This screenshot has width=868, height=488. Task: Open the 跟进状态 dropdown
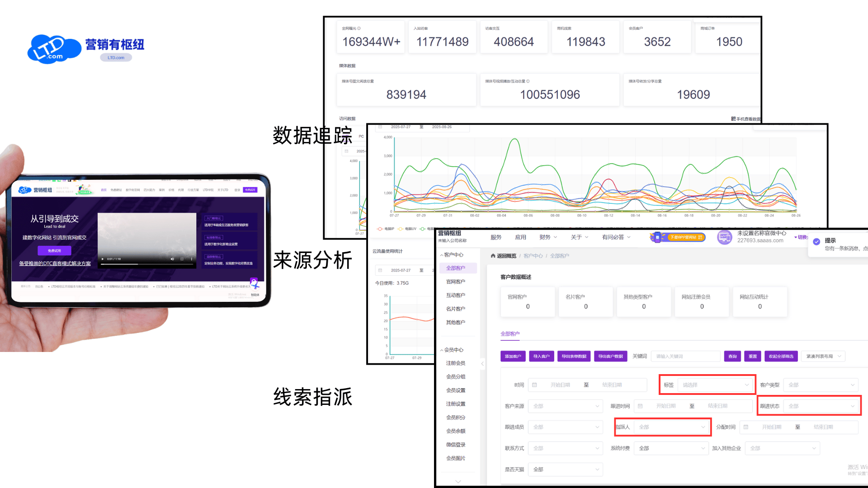pos(821,406)
